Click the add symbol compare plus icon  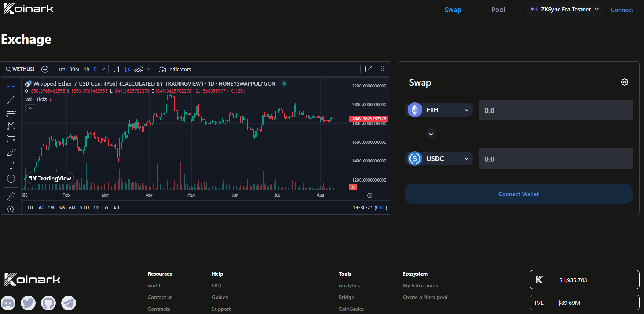[x=45, y=69]
